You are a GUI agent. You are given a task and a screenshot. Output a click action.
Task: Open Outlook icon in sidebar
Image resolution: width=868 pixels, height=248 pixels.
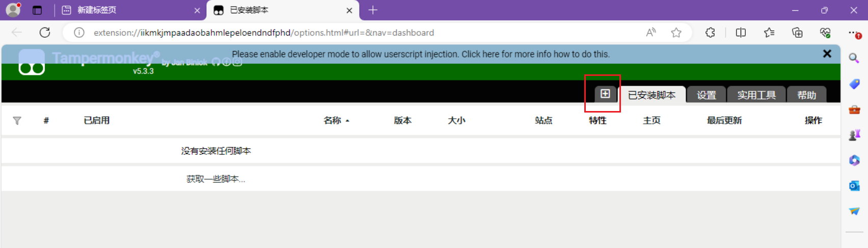click(x=854, y=186)
